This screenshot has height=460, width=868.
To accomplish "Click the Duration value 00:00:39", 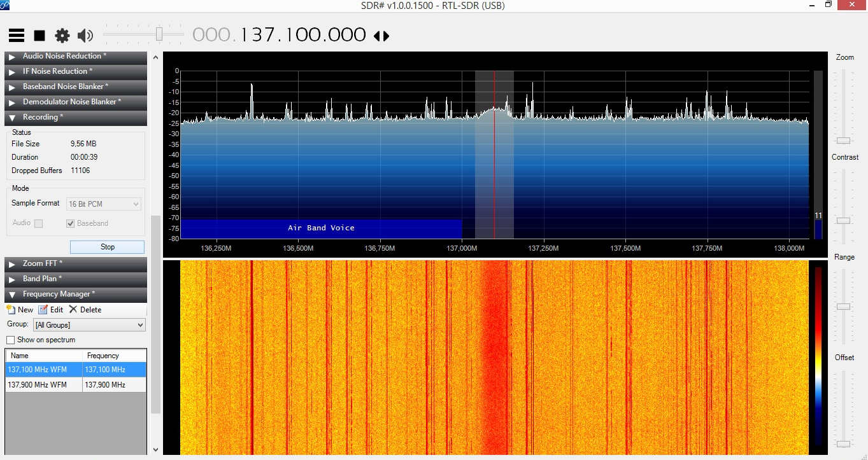I will click(84, 157).
